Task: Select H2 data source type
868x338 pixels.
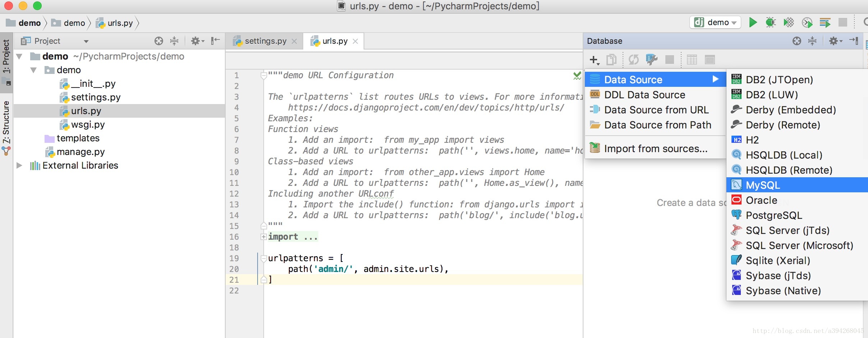Action: (797, 140)
